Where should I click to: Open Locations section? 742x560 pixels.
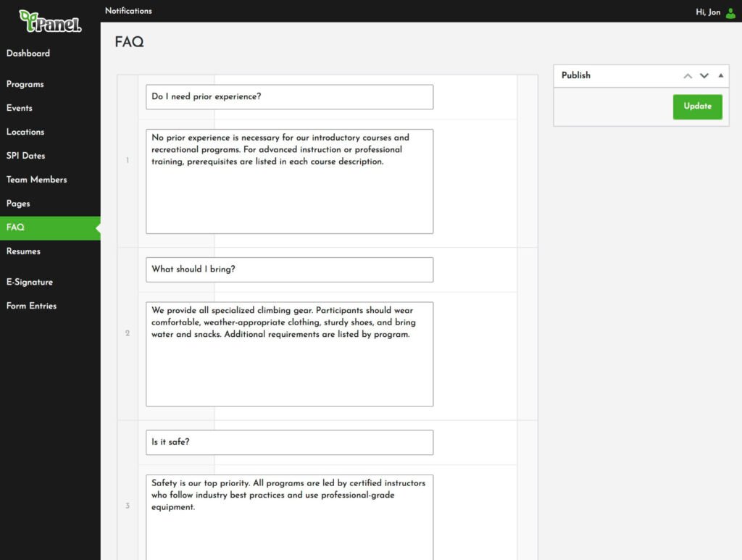tap(25, 132)
